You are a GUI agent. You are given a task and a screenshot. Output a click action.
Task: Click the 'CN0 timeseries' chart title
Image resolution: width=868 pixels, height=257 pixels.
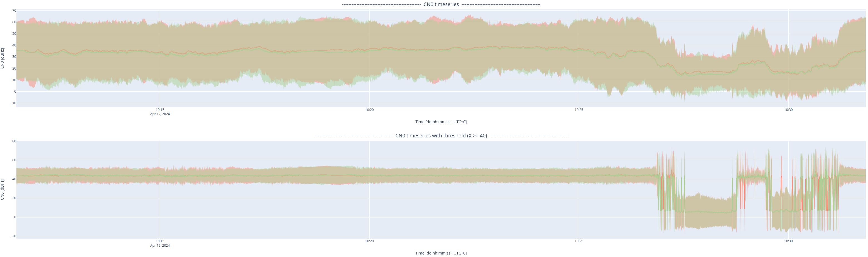[441, 4]
